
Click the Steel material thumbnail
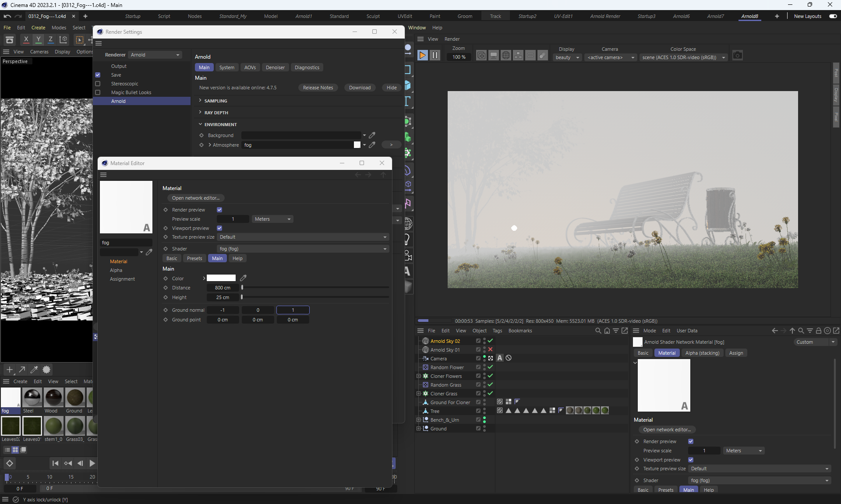pyautogui.click(x=32, y=398)
